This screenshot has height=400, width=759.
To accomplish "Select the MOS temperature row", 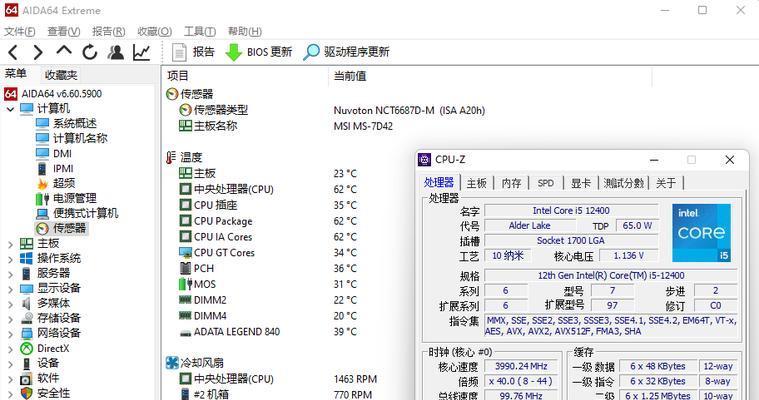I will click(x=268, y=284).
